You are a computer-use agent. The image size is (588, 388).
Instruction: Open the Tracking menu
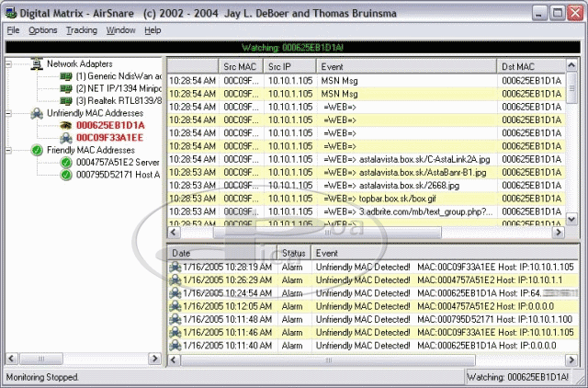pyautogui.click(x=81, y=30)
